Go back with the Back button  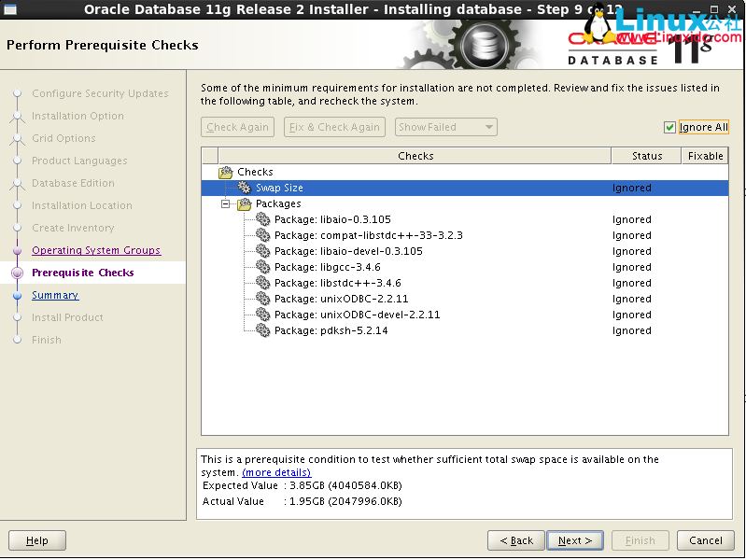tap(516, 540)
